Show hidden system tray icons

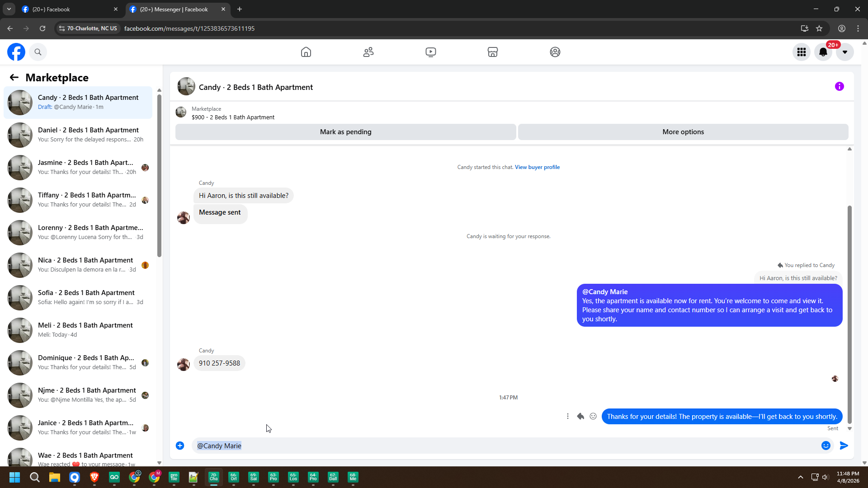coord(801,477)
